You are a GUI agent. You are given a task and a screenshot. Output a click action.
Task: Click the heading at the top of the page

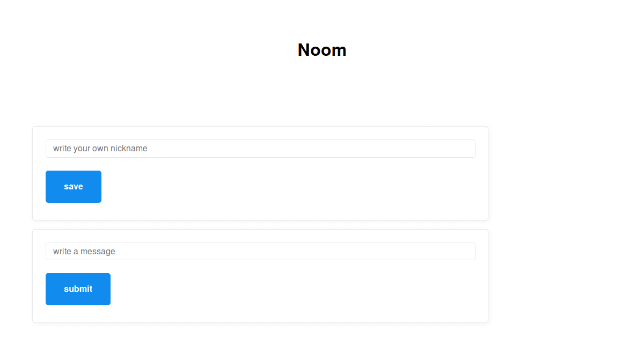pyautogui.click(x=322, y=50)
